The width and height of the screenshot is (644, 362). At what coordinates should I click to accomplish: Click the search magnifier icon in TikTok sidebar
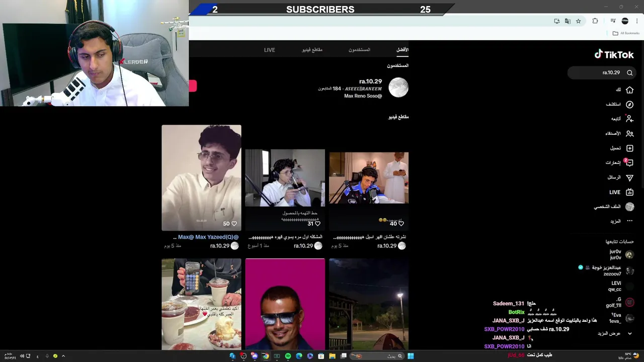(x=629, y=73)
